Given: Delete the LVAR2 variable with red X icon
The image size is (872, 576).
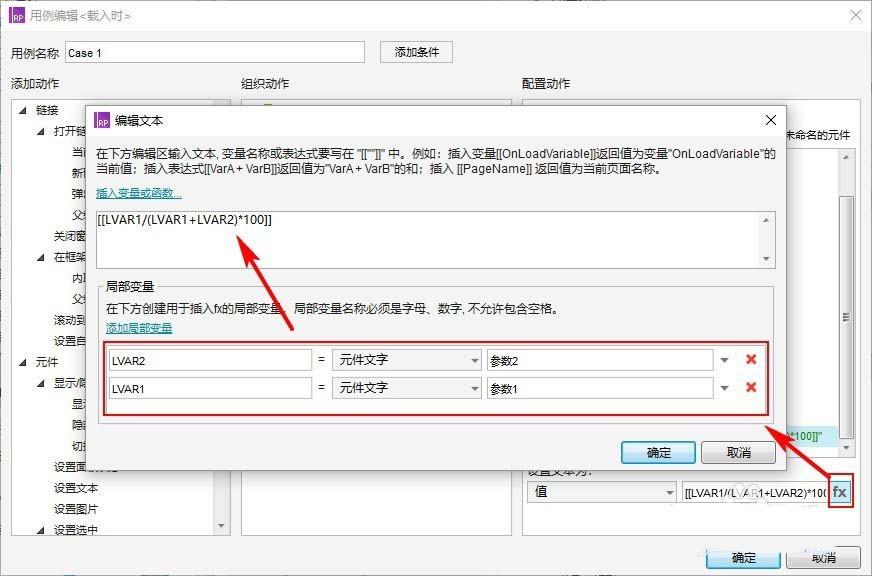Looking at the screenshot, I should click(x=753, y=359).
